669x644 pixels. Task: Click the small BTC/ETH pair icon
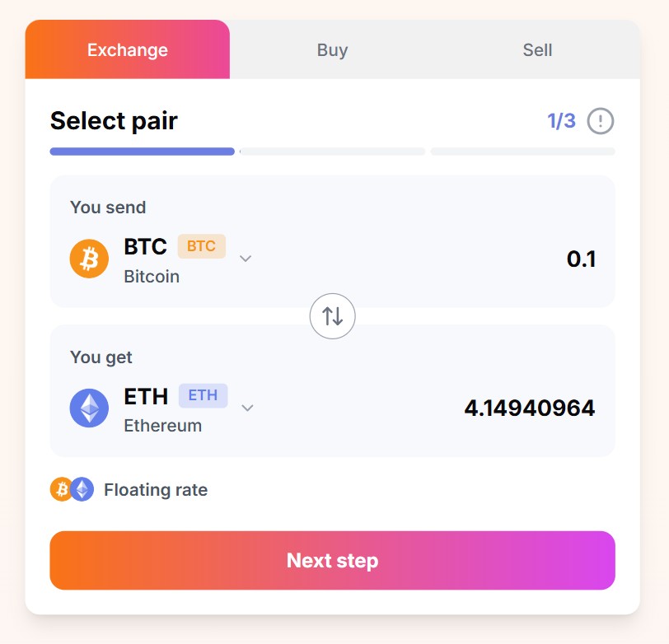73,489
